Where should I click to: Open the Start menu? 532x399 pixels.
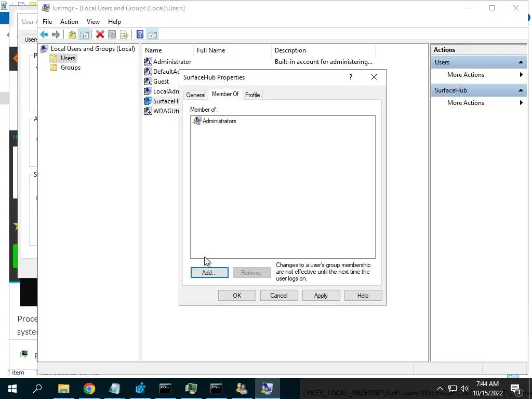pos(12,389)
